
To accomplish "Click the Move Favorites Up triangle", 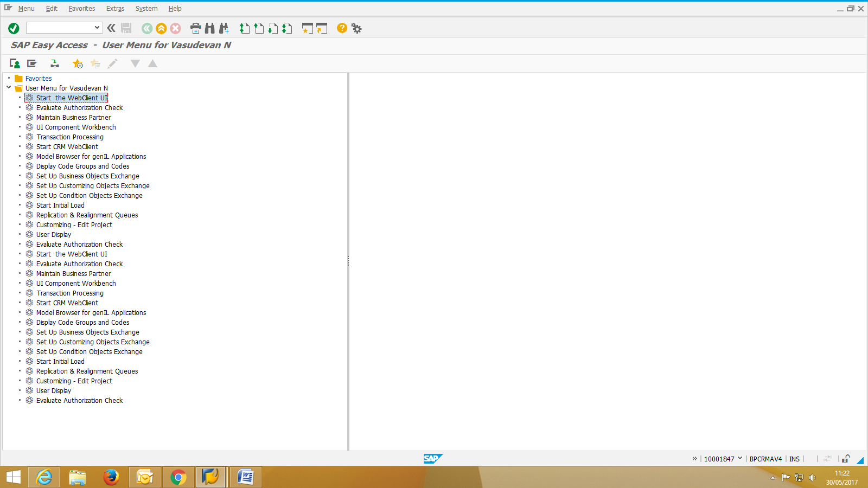I will (152, 63).
